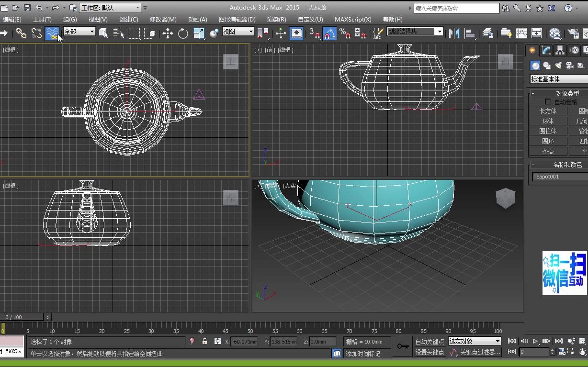Open the Curve Editor from toolbar
Viewport: 588px width, 367px height.
pos(521,33)
